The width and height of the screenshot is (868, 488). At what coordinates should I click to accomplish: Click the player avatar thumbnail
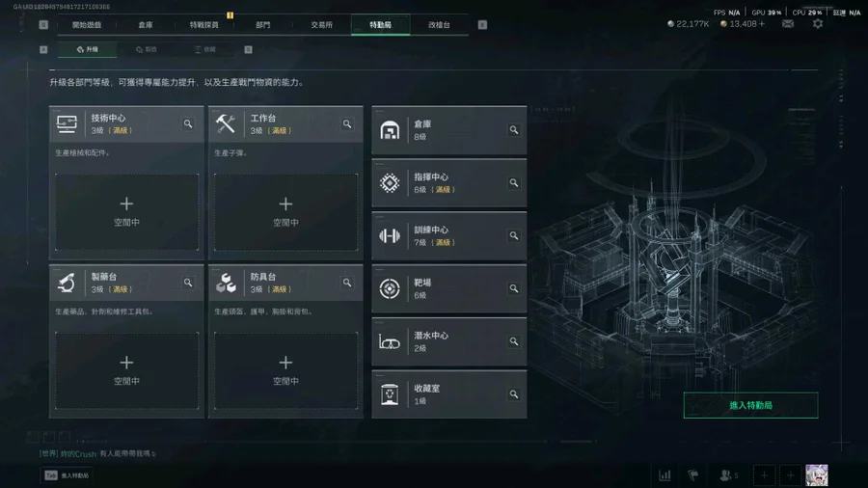coord(817,475)
